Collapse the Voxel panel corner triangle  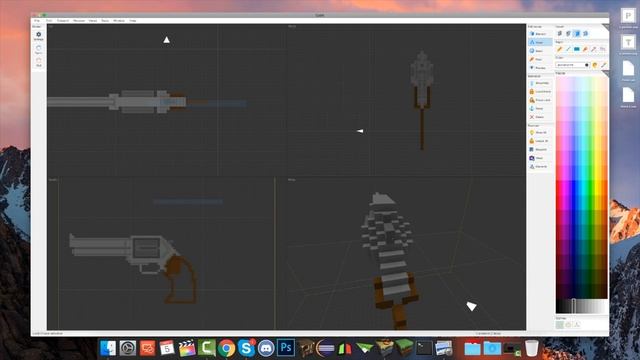pyautogui.click(x=605, y=27)
